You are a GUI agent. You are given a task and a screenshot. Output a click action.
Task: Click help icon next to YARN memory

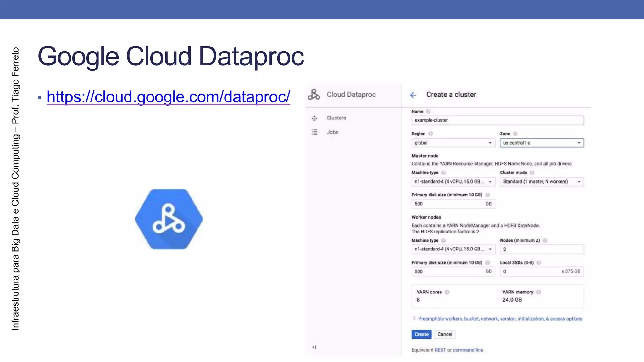(x=538, y=292)
